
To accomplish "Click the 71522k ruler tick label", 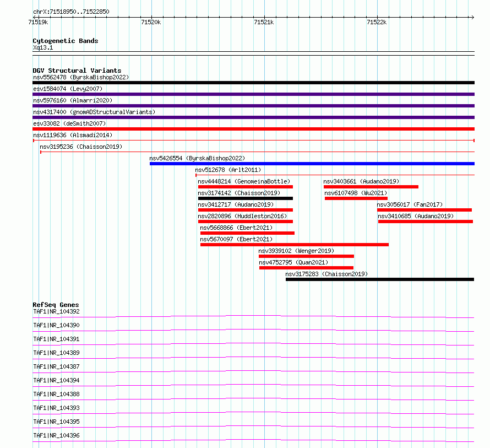I will tap(377, 22).
